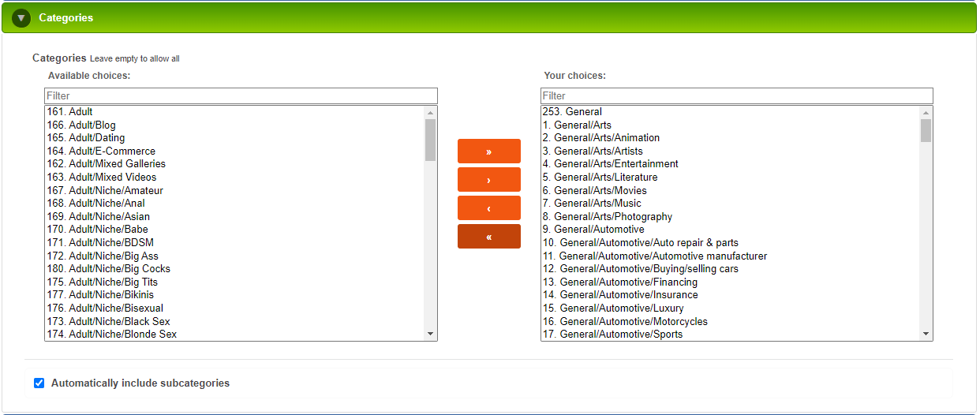The height and width of the screenshot is (415, 980).
Task: Collapse the Categories section arrow icon
Action: [21, 17]
